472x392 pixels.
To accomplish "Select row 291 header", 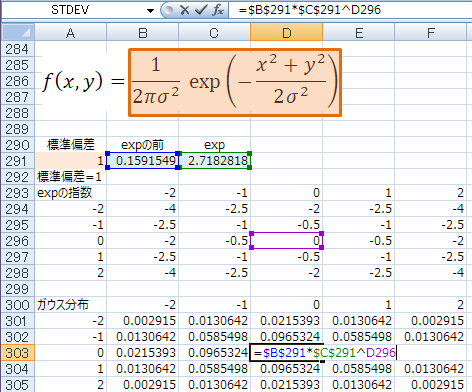I will pyautogui.click(x=18, y=161).
